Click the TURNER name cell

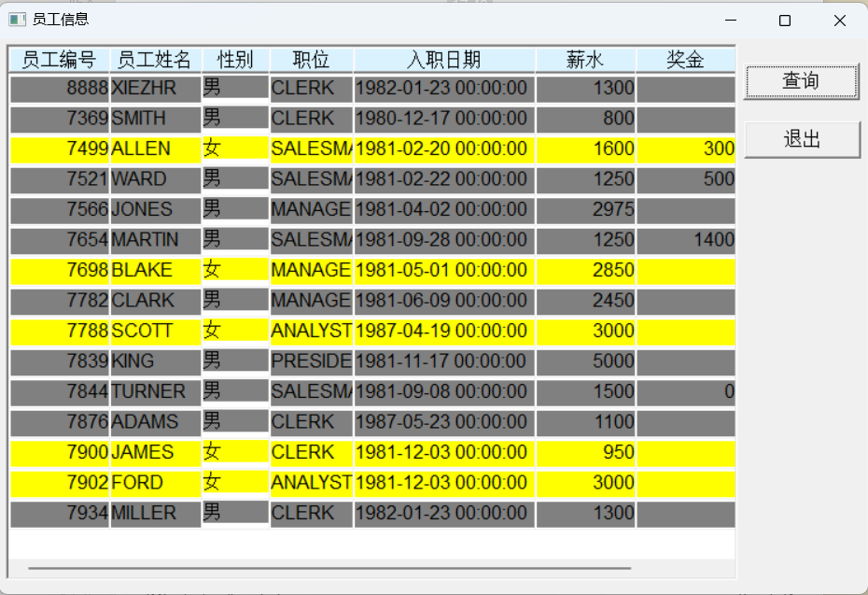(x=156, y=392)
